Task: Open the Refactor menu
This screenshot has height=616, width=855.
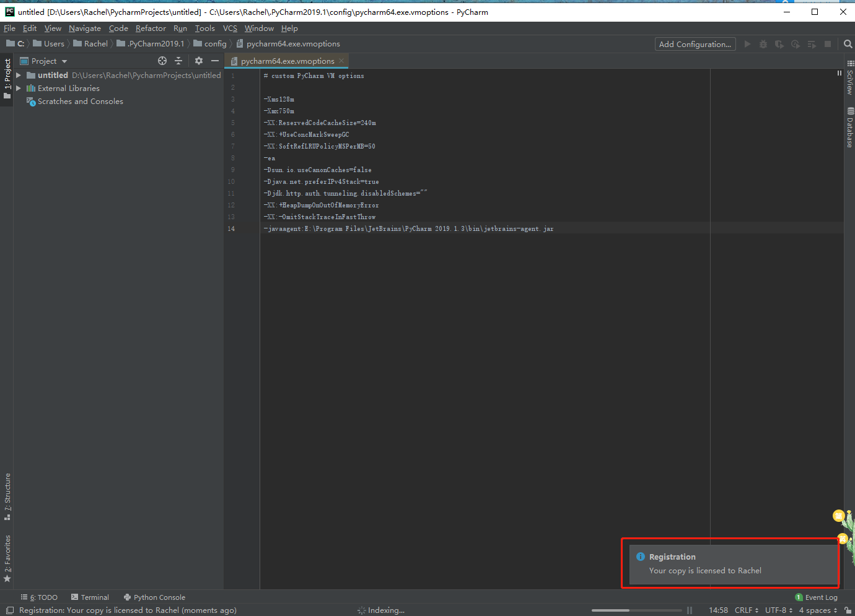Action: coord(151,28)
